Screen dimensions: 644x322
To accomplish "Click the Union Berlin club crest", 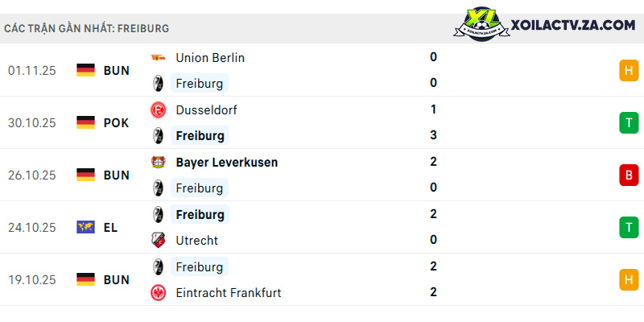I will click(x=158, y=58).
